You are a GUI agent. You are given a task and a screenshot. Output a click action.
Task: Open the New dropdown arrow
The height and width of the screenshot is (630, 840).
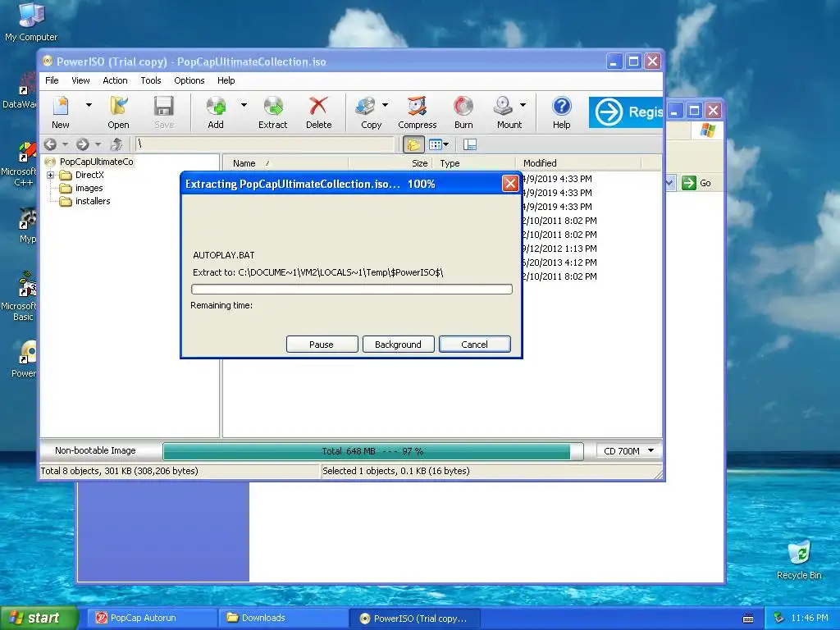coord(89,106)
